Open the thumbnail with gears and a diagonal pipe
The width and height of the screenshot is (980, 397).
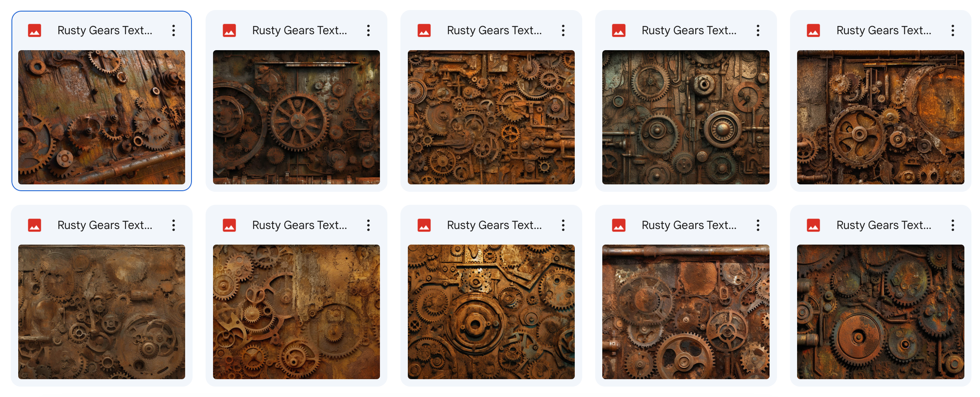click(101, 117)
